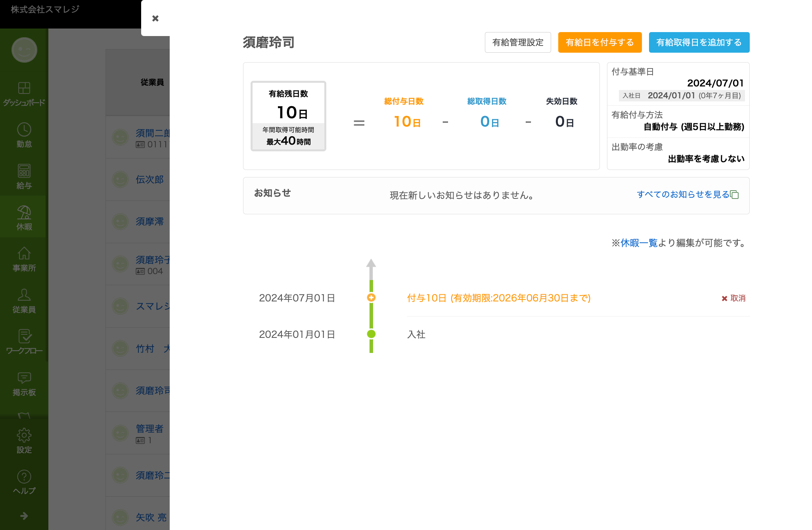Screen dimensions: 812x530
Task: Click 有給日を付与する button
Action: pos(600,42)
